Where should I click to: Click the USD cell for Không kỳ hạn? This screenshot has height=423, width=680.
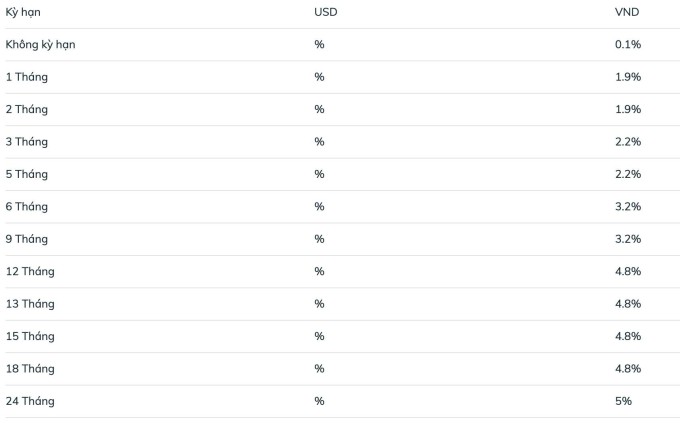point(320,45)
